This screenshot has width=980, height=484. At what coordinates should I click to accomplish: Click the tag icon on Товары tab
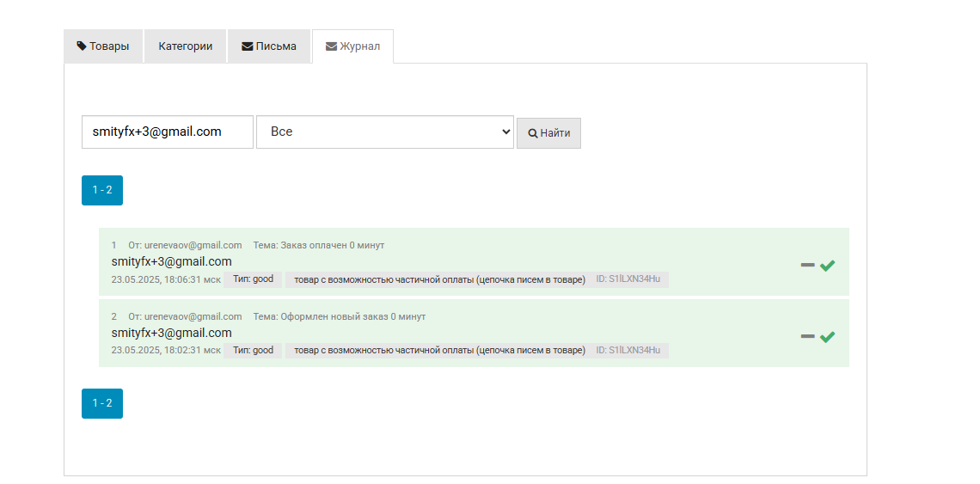pos(82,46)
